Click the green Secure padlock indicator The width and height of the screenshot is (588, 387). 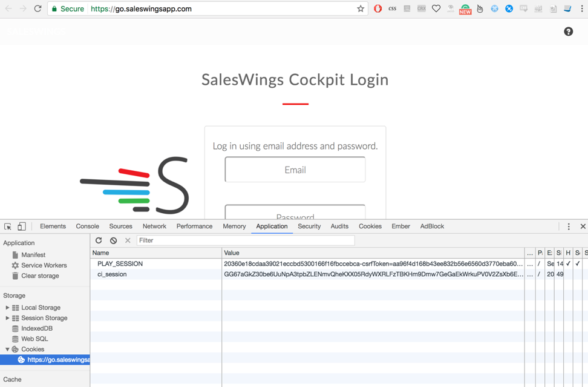[x=68, y=8]
